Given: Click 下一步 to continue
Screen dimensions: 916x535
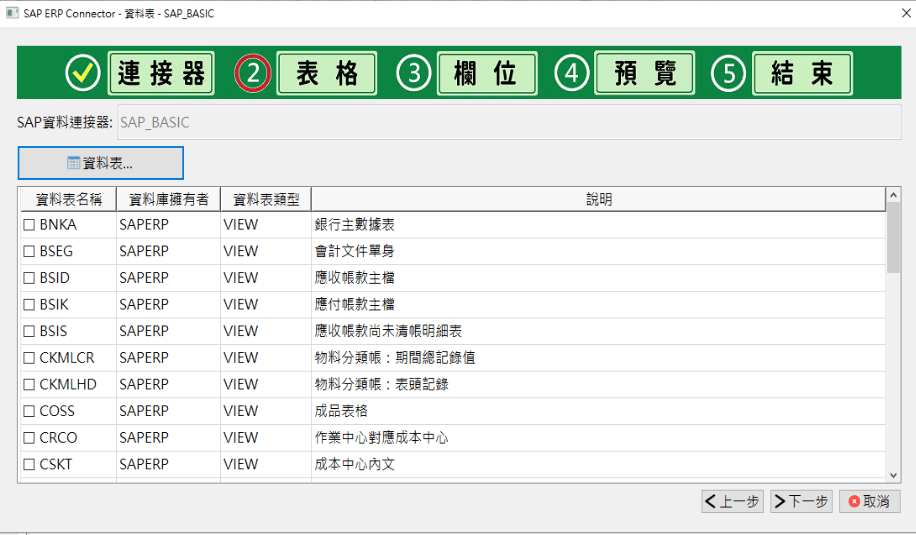Looking at the screenshot, I should click(802, 501).
